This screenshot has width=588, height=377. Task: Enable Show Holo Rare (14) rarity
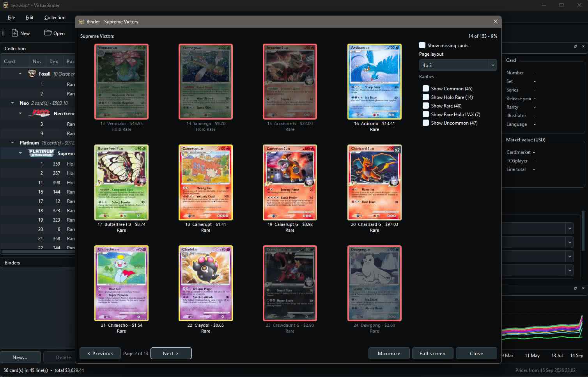click(x=426, y=97)
